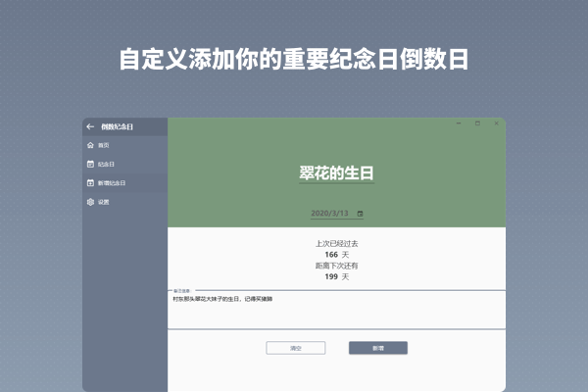The image size is (588, 392).
Task: Click the calendar icon beside 纪念日
Action: [90, 164]
